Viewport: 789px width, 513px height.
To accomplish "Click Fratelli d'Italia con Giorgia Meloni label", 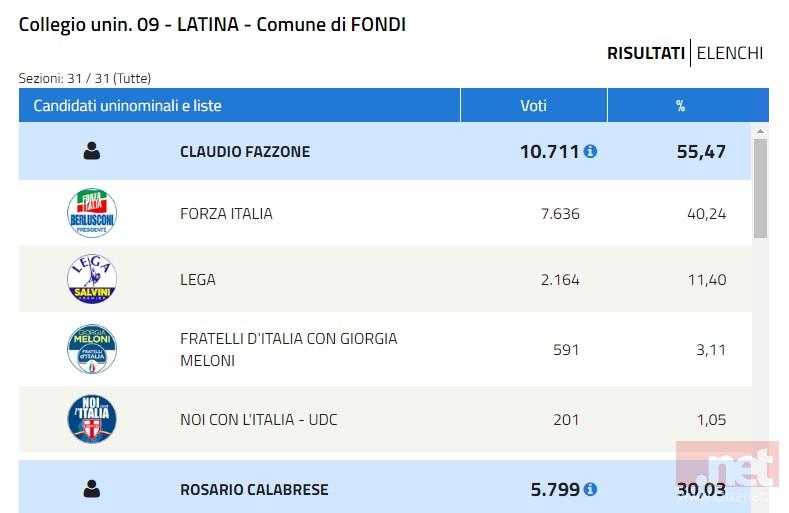I will (x=288, y=349).
